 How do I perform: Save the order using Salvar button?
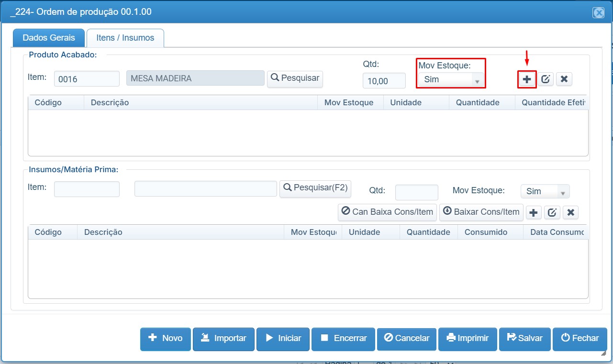524,339
